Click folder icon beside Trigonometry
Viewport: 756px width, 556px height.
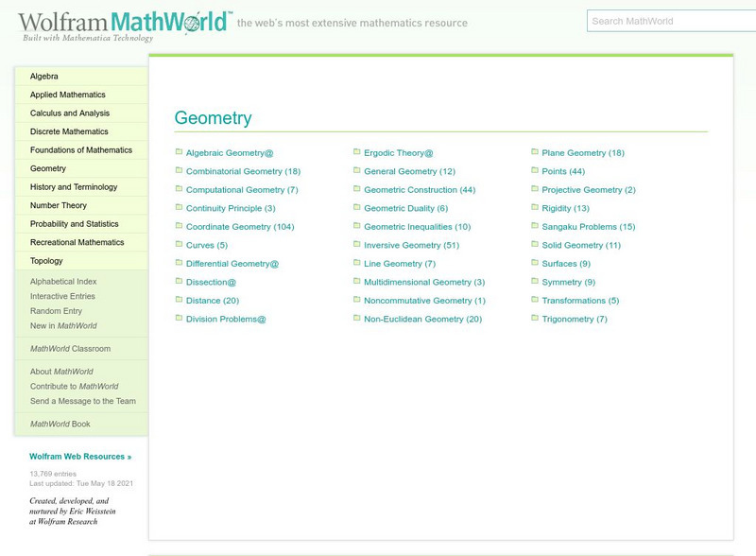point(535,318)
